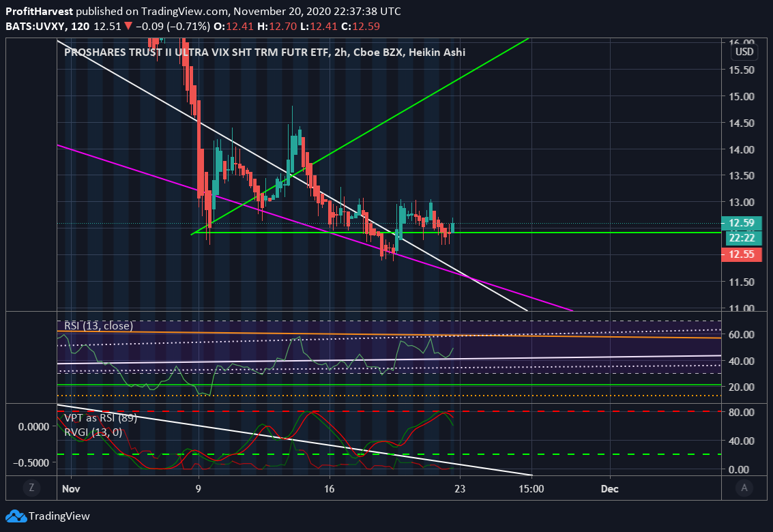This screenshot has height=532, width=773.
Task: Click the VPT as RSI (89) indicator label
Action: [x=100, y=417]
